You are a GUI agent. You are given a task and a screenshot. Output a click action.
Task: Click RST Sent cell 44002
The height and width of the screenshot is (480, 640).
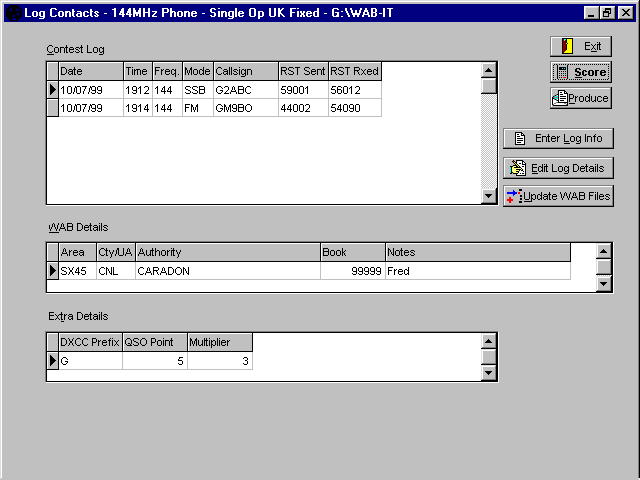coord(303,108)
